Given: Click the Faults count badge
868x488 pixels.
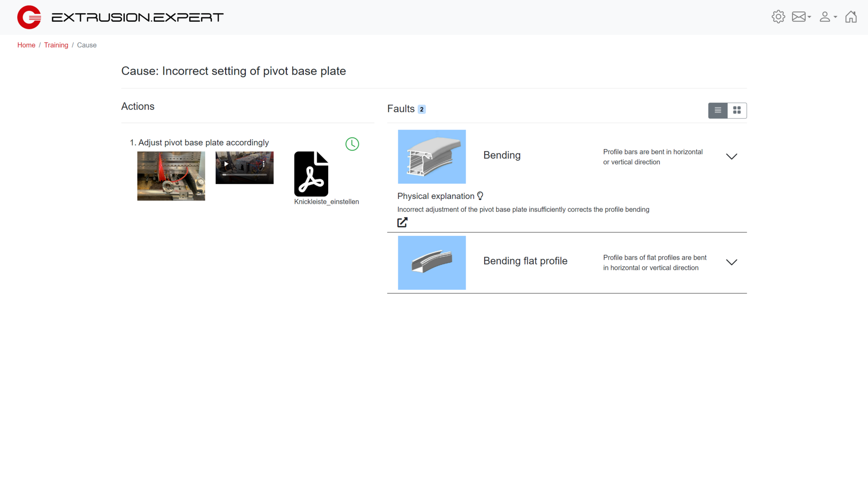Looking at the screenshot, I should point(422,109).
